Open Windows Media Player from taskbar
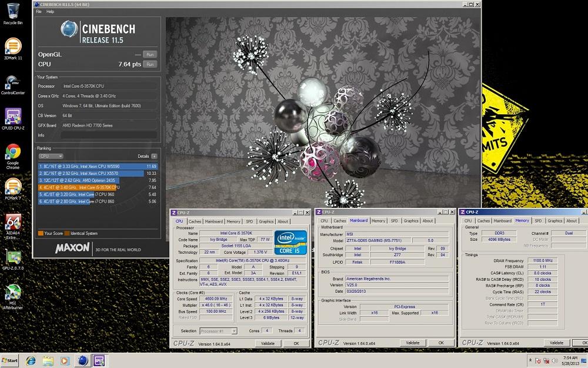Viewport: 588px width, 368px height. pos(65,361)
